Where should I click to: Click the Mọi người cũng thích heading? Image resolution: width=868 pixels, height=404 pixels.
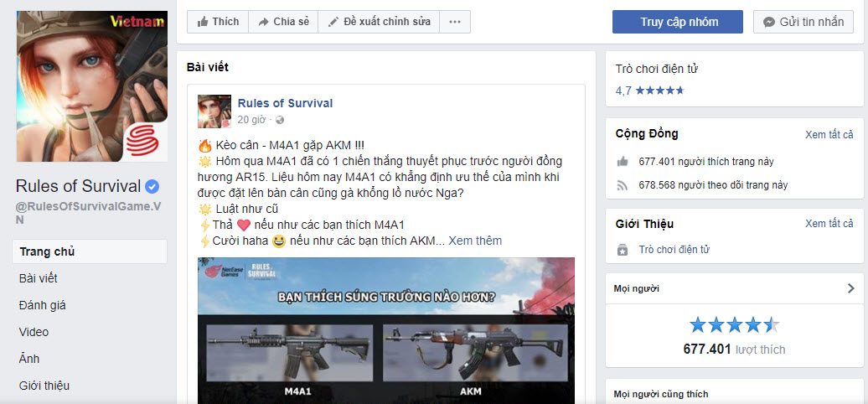coord(661,395)
